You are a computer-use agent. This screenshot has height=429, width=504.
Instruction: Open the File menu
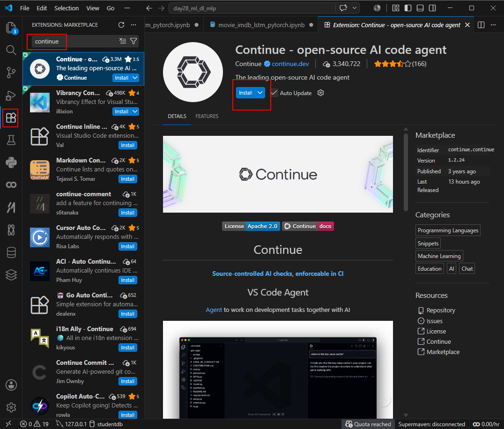[x=24, y=8]
